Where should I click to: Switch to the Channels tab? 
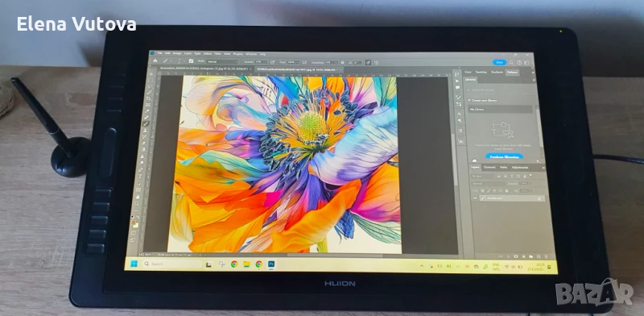point(489,167)
